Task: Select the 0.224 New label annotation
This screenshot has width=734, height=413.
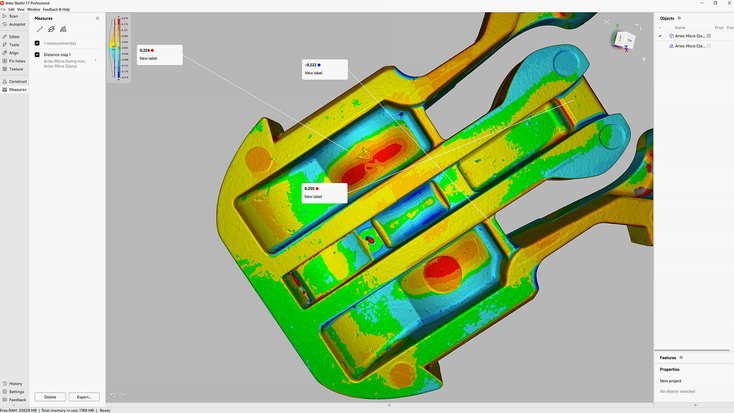Action: pyautogui.click(x=160, y=55)
